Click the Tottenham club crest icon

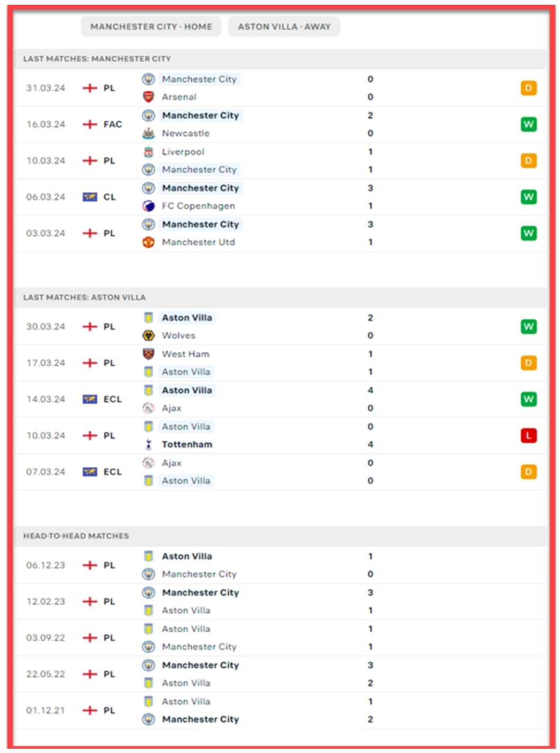(149, 445)
